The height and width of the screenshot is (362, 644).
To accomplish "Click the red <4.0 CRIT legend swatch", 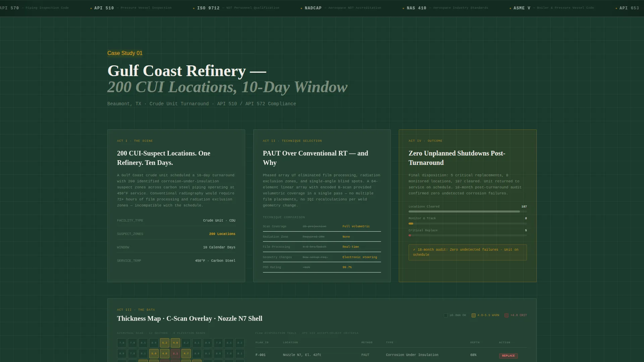I will tap(506, 315).
